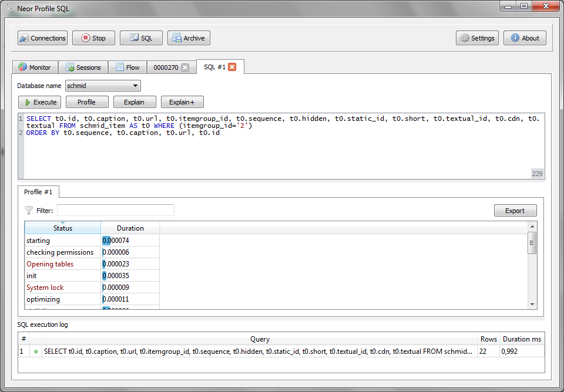Close the 0000270 tab
The width and height of the screenshot is (564, 392).
coord(185,67)
